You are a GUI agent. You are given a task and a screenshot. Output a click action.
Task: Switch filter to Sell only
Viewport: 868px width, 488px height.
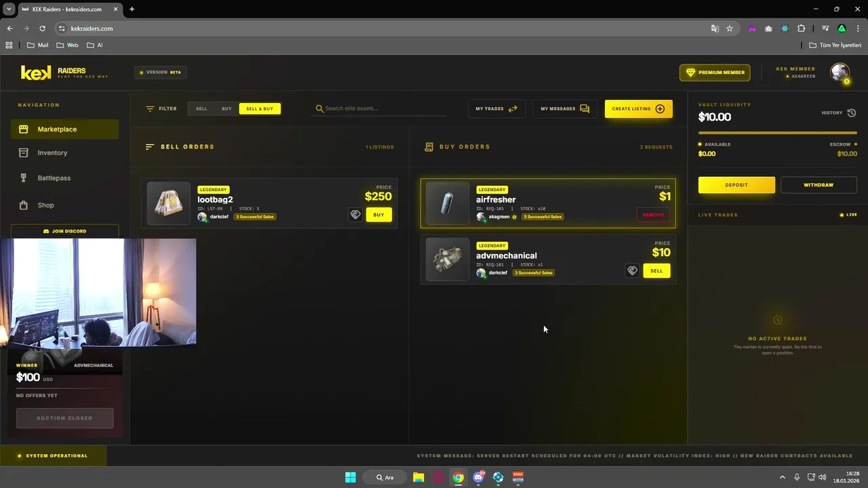pyautogui.click(x=201, y=108)
